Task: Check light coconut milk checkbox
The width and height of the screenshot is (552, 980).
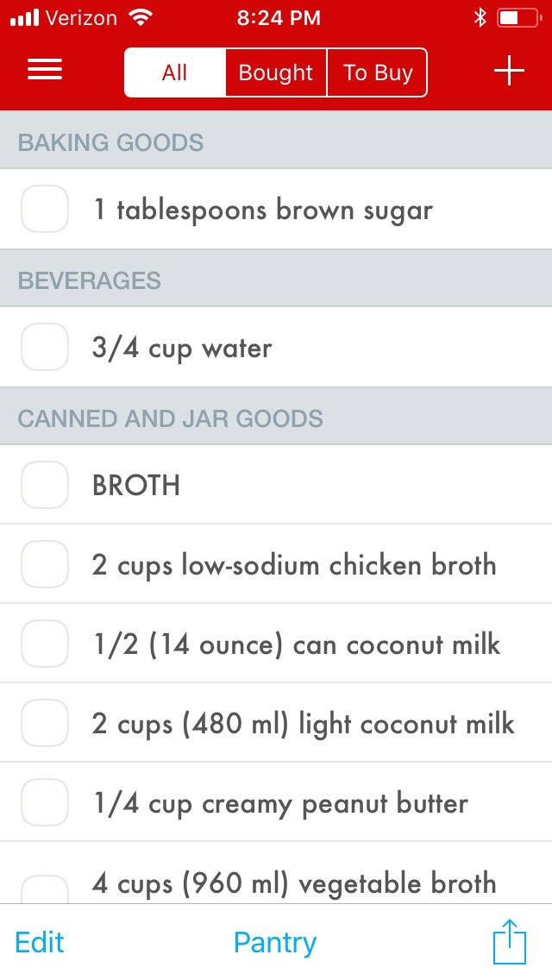Action: pos(45,723)
